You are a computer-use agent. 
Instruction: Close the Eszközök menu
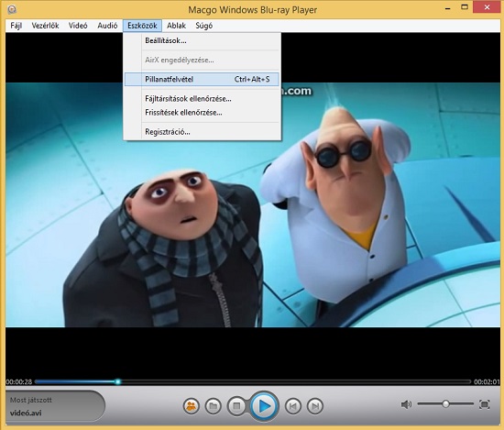(x=142, y=26)
